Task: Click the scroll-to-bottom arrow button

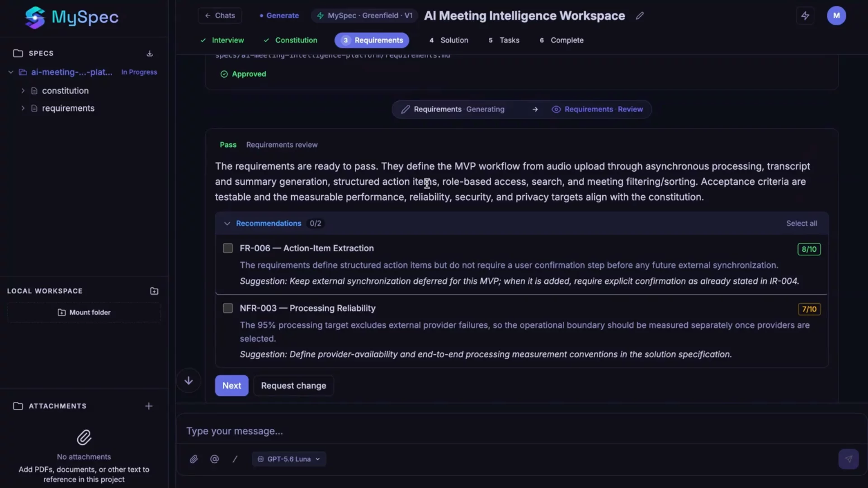Action: coord(189,380)
